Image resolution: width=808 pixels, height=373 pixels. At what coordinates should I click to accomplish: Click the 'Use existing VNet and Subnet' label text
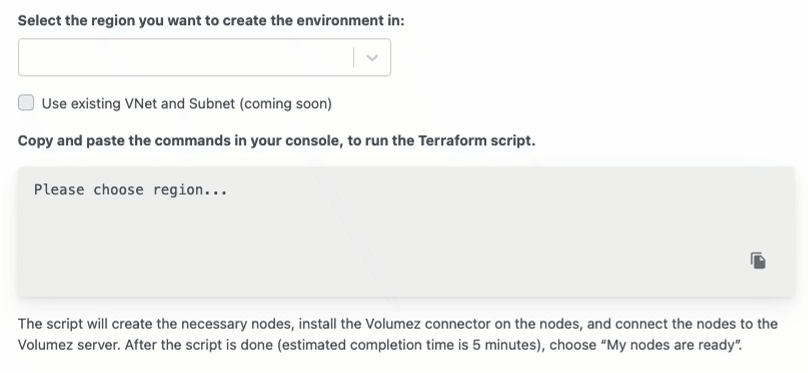187,104
